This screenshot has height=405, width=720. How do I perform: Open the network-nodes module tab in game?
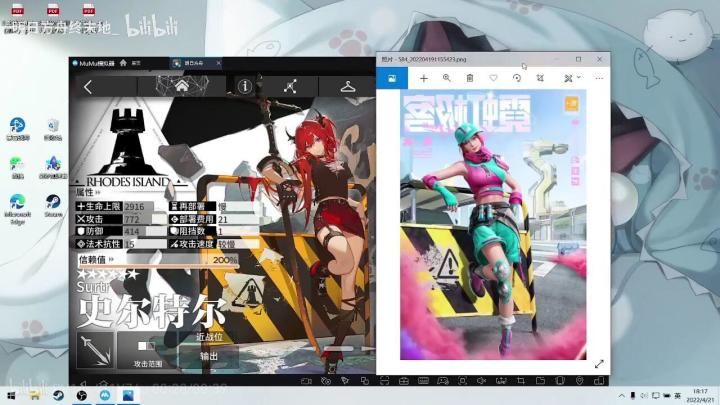coord(290,86)
